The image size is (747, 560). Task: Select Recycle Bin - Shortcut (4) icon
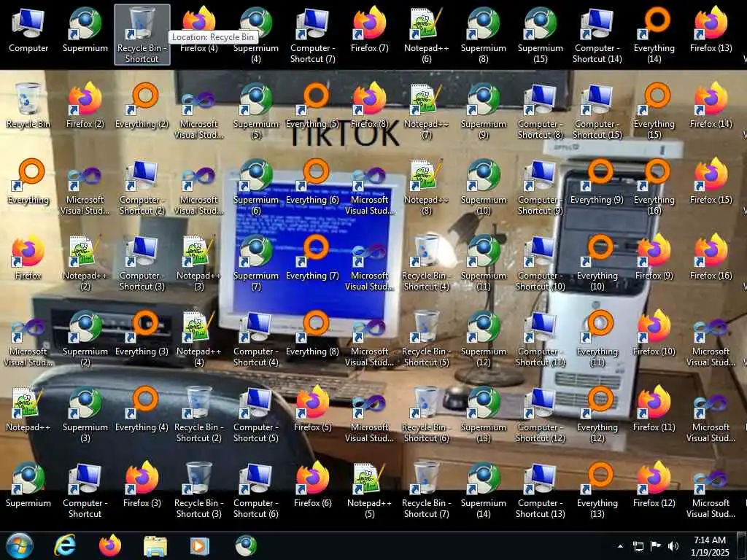(x=426, y=262)
